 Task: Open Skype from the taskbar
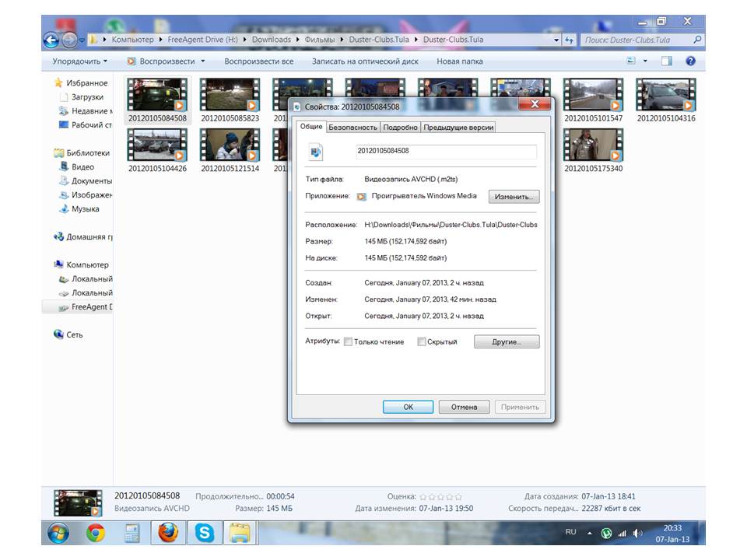coord(205,533)
